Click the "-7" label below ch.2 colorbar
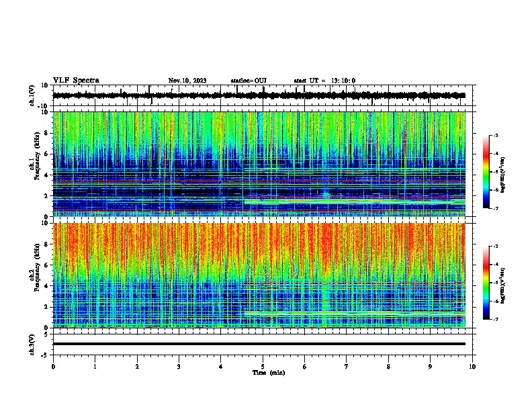 (x=495, y=319)
